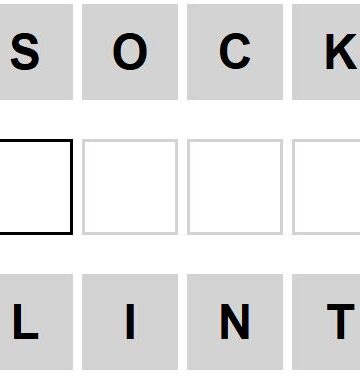This screenshot has height=378, width=360.
Task: Click the gray tile with letter S
Action: pos(36,52)
